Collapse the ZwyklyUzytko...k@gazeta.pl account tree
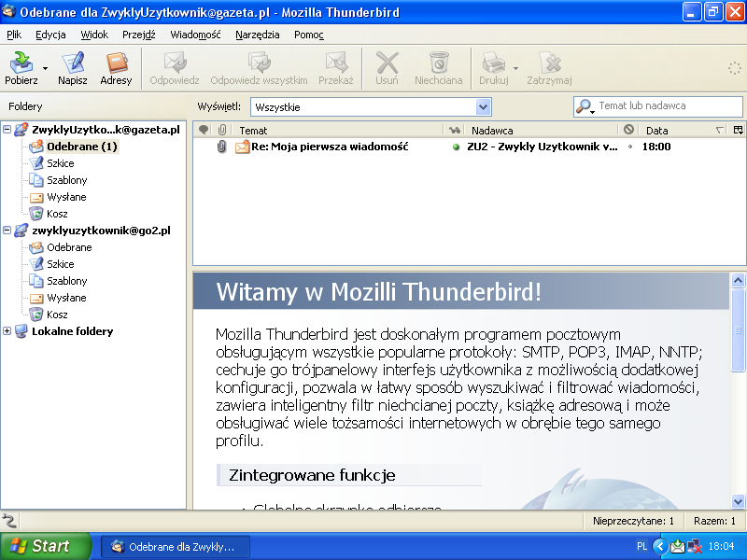Image resolution: width=747 pixels, height=560 pixels. pyautogui.click(x=7, y=129)
